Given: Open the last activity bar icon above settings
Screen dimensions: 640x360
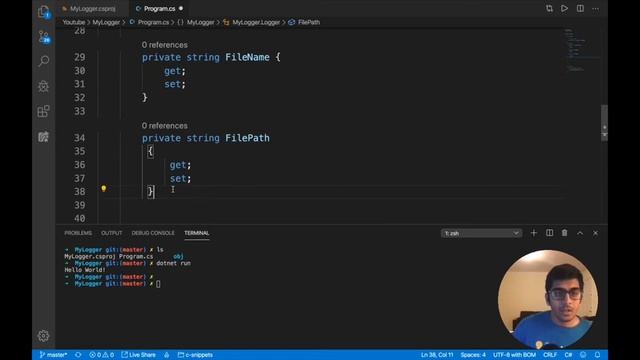Looking at the screenshot, I should point(43,136).
